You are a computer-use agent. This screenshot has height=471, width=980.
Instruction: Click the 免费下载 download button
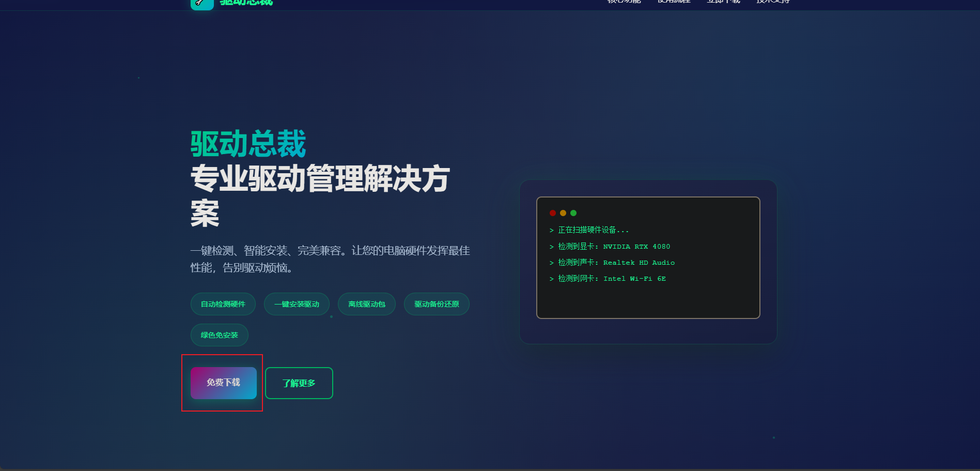[x=223, y=383]
